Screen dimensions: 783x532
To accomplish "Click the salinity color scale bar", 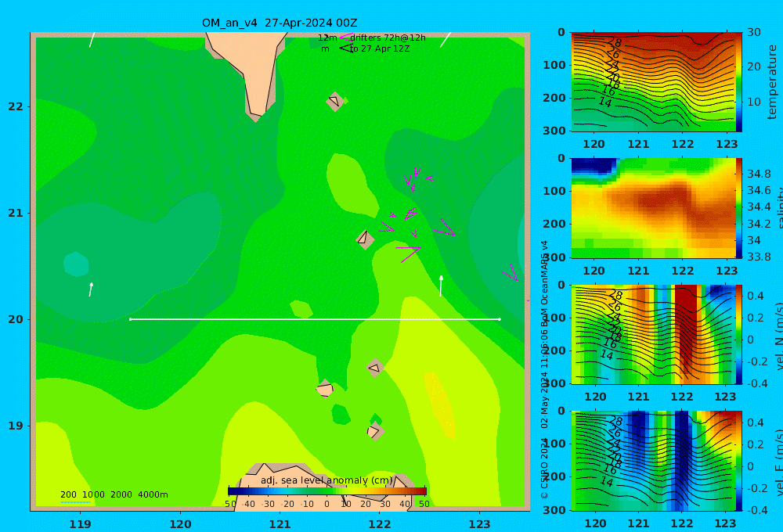I will pos(738,208).
